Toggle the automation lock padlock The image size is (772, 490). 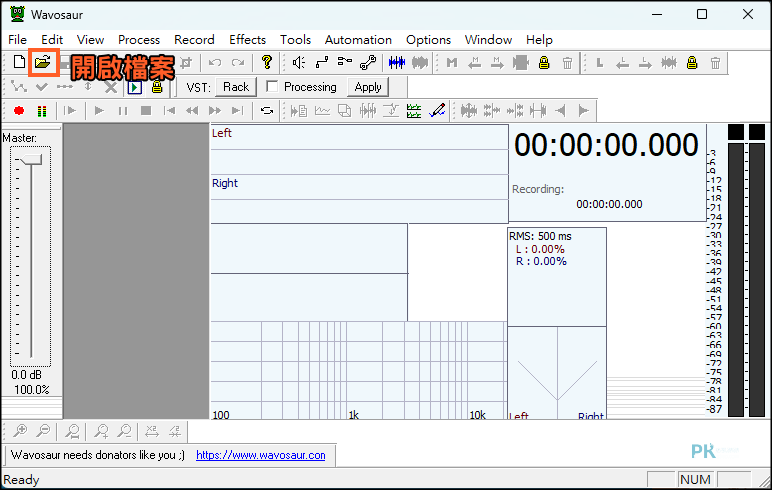(157, 87)
